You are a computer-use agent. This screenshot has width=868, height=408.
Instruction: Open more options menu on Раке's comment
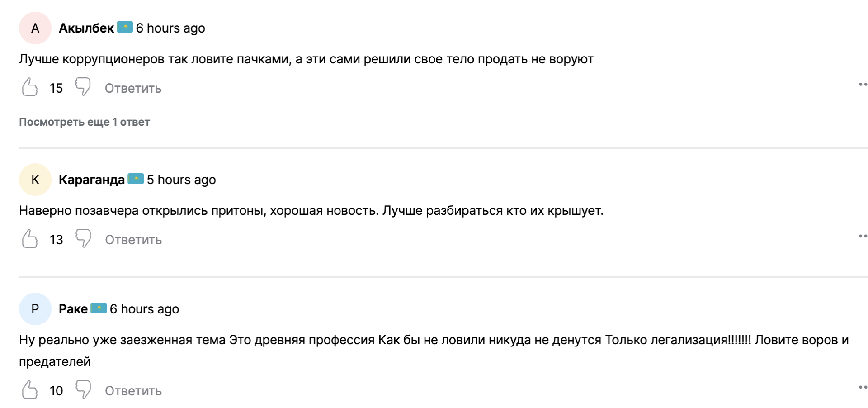click(863, 387)
